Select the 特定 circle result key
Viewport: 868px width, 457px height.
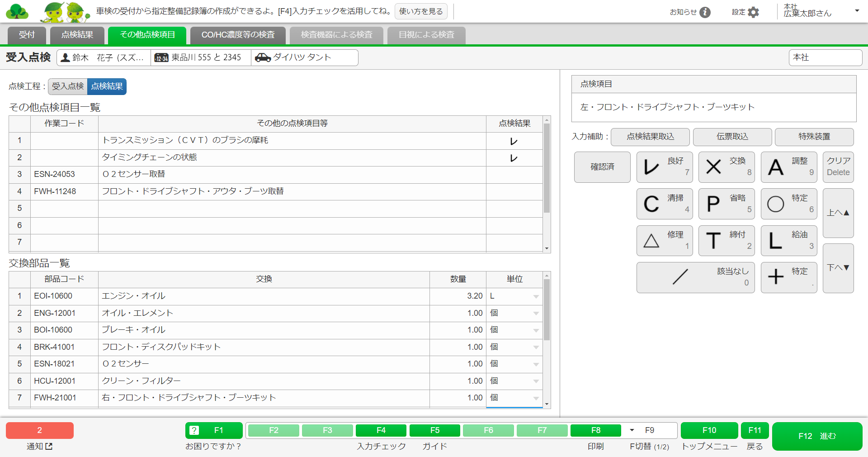[x=788, y=204]
